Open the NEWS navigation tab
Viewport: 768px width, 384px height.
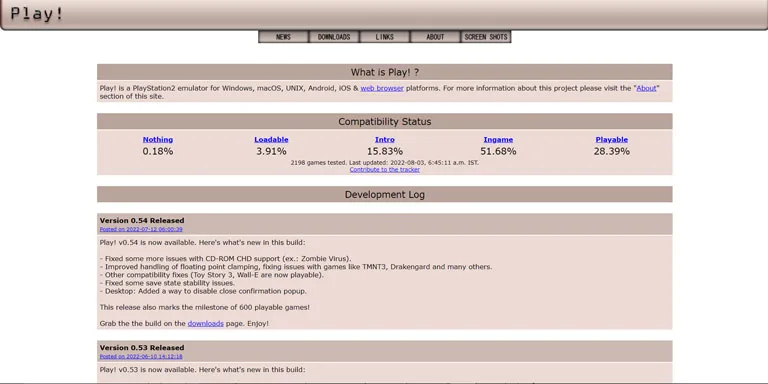point(283,37)
